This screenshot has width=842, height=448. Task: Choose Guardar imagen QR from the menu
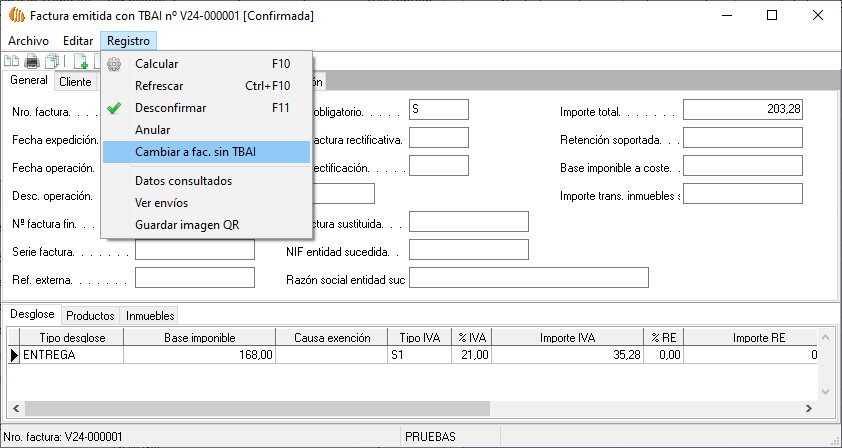point(187,225)
